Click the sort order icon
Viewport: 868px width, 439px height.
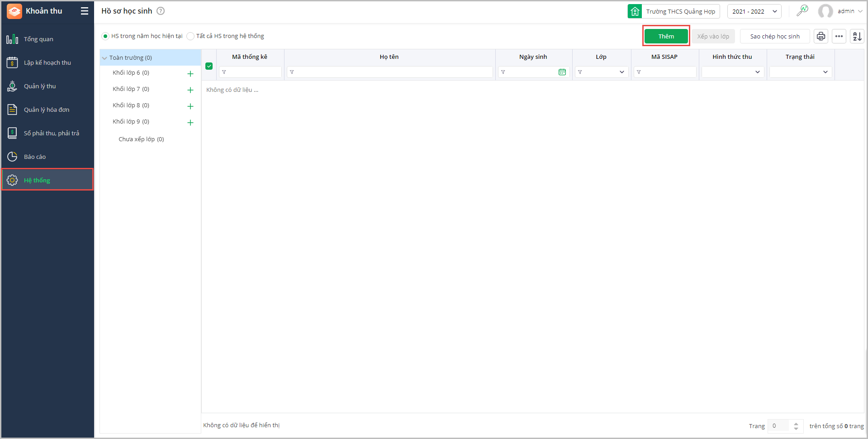click(857, 36)
